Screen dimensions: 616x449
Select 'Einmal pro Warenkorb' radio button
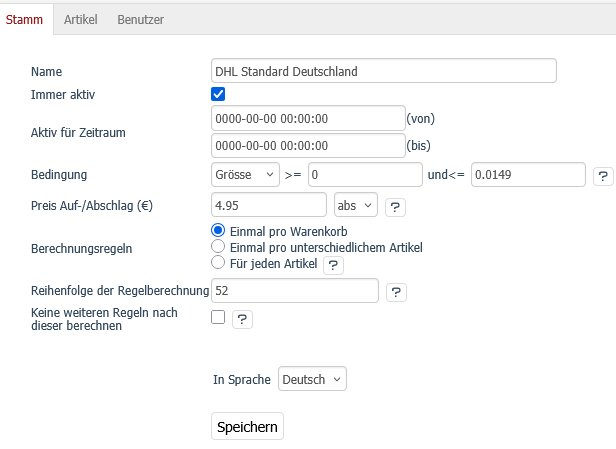coord(218,230)
